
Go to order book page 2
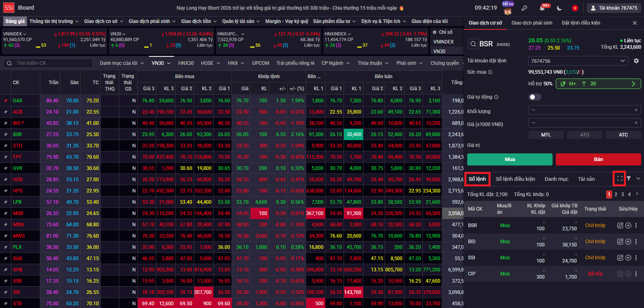pos(616,194)
